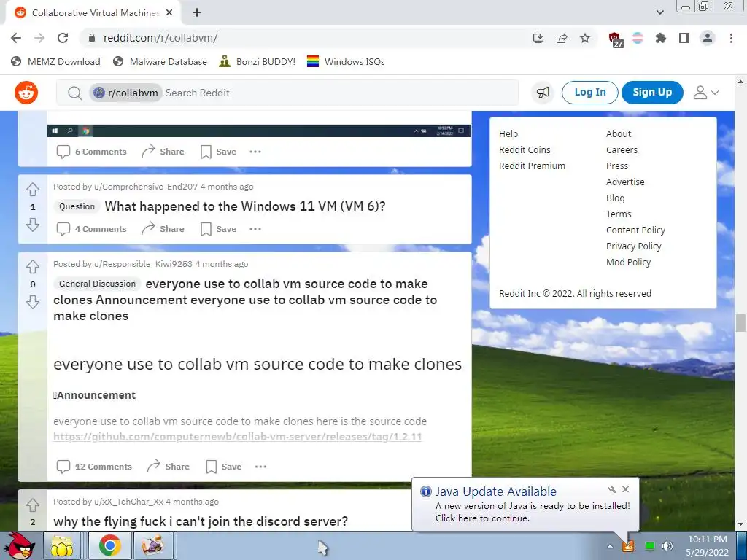This screenshot has height=560, width=747.
Task: Click the Reddit logo home icon
Action: (26, 93)
